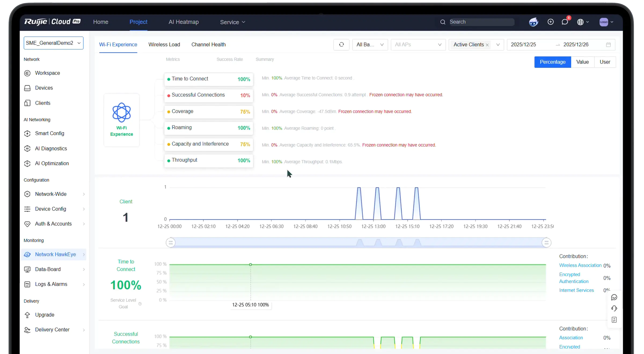Viewport: 644px width, 354px height.
Task: Open the language globe icon
Action: [x=580, y=22]
